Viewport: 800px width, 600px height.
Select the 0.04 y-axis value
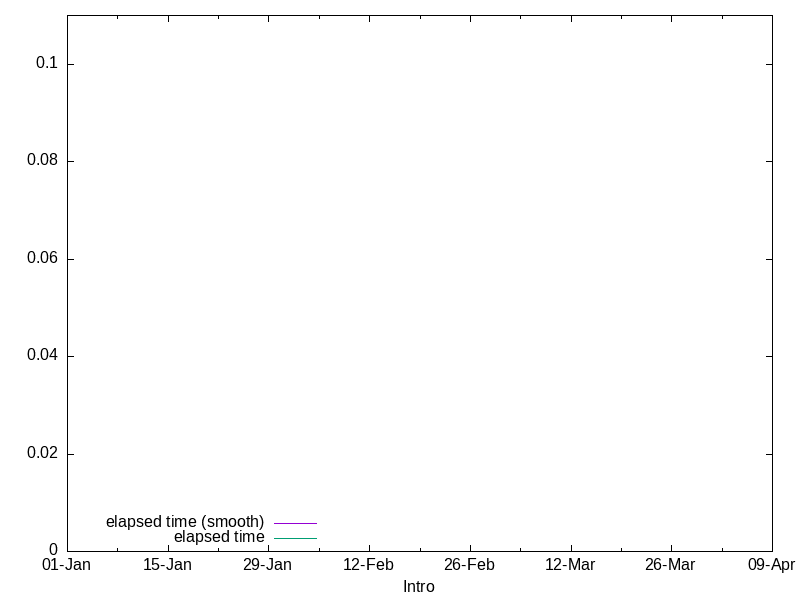(44, 356)
